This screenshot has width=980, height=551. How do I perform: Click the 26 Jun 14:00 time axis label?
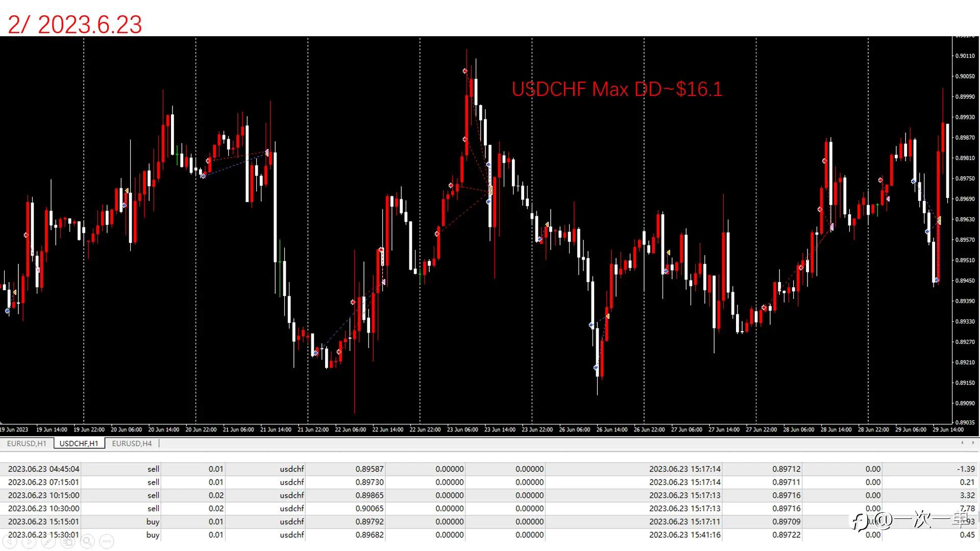(611, 430)
